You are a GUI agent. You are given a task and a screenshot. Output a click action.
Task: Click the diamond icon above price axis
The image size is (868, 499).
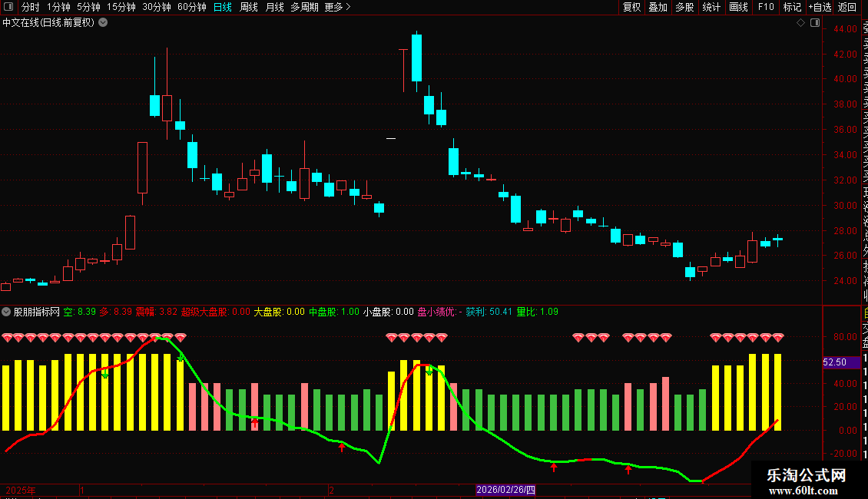800,23
